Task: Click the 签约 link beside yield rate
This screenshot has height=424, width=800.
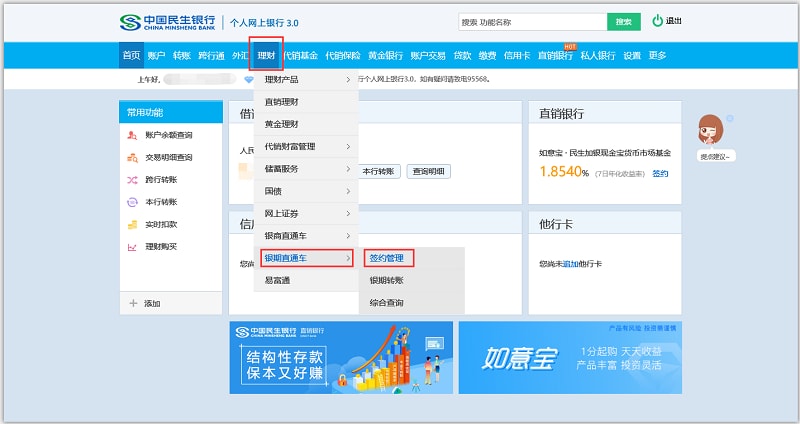Action: tap(660, 173)
